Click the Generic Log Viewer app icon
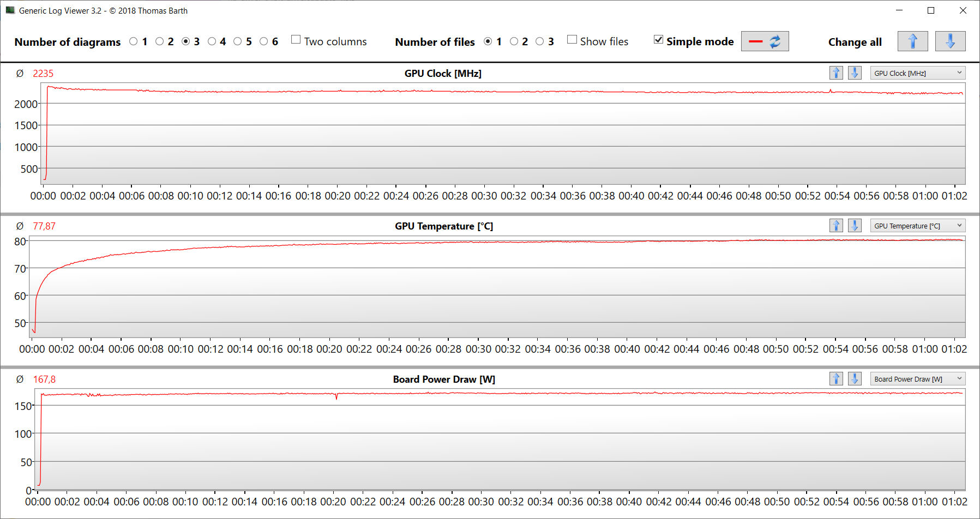 point(10,10)
